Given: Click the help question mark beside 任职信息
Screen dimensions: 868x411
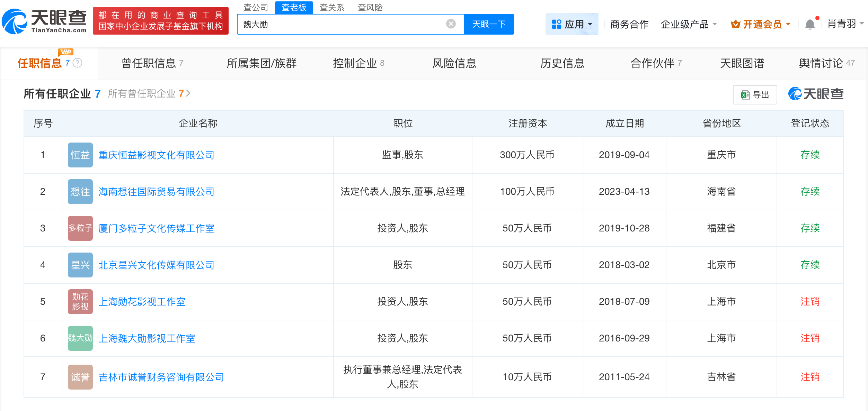Looking at the screenshot, I should pyautogui.click(x=78, y=63).
